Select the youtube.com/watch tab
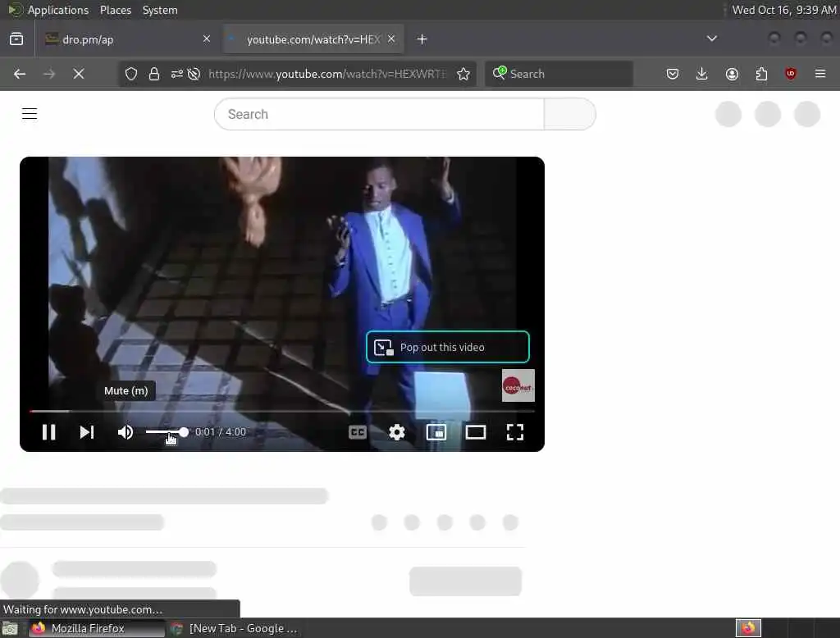This screenshot has height=638, width=840. pyautogui.click(x=313, y=39)
